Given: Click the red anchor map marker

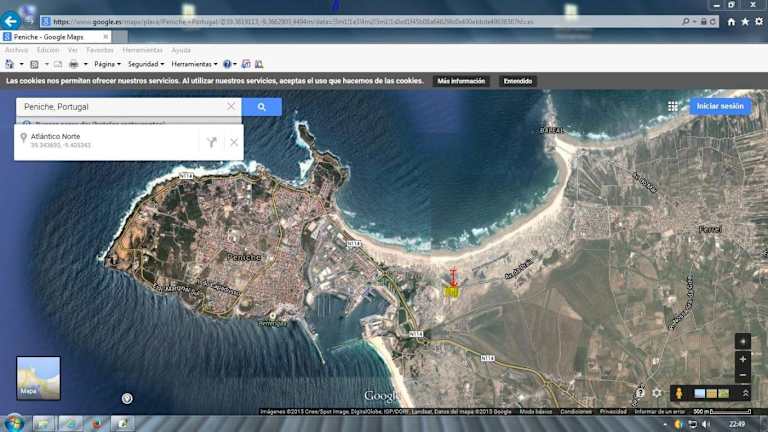Looking at the screenshot, I should (451, 275).
